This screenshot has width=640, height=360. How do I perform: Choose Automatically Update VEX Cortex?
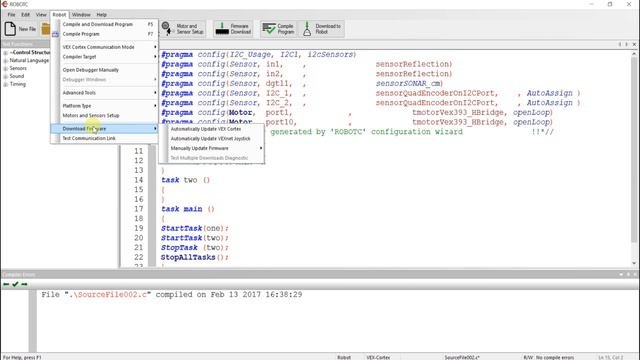(x=212, y=129)
